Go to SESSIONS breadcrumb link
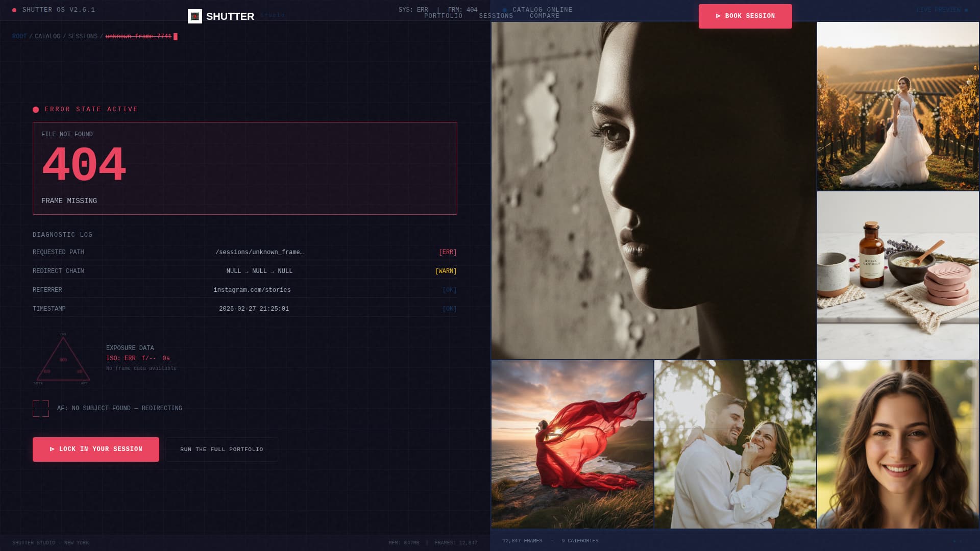This screenshot has width=980, height=551. (83, 37)
